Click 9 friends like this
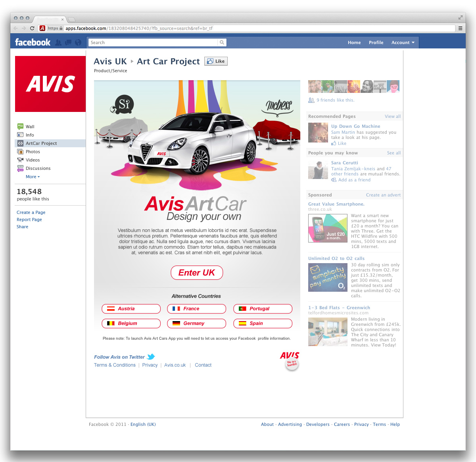476x462 pixels. pyautogui.click(x=335, y=100)
